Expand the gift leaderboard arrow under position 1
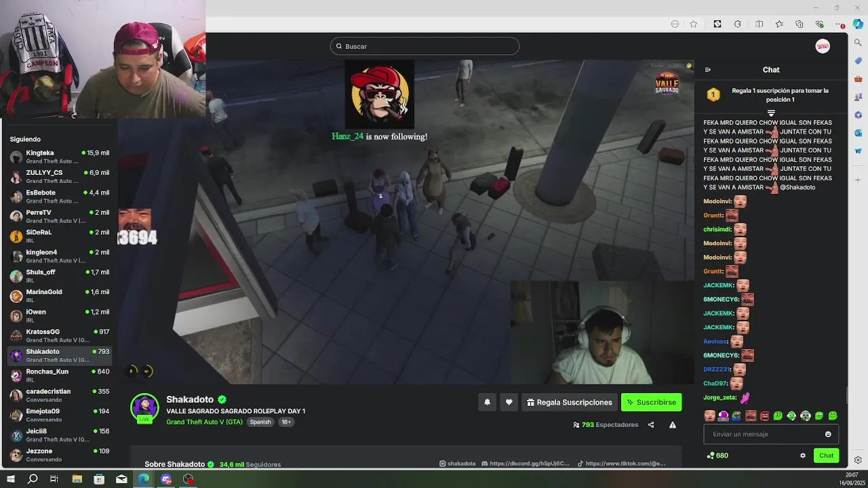 click(771, 113)
